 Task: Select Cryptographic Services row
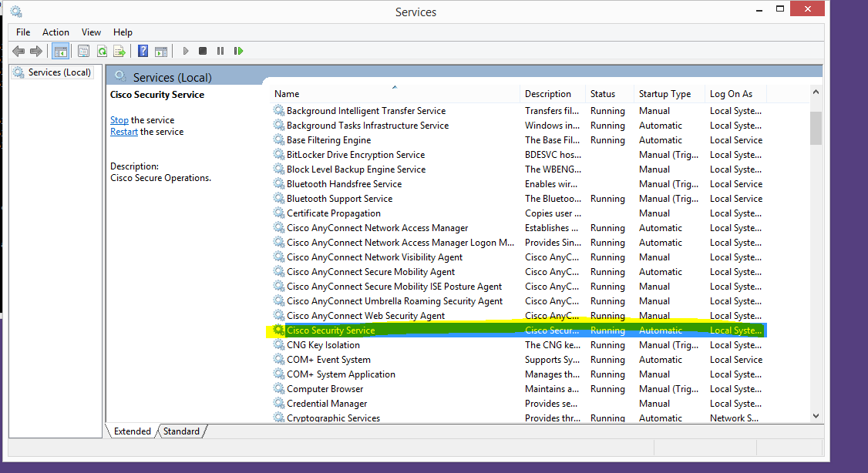[519, 418]
